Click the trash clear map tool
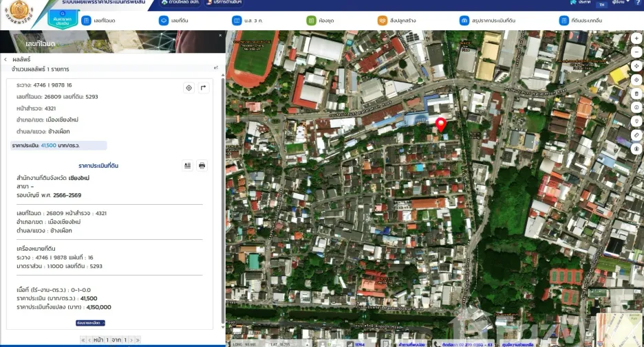The width and height of the screenshot is (644, 347). [636, 93]
